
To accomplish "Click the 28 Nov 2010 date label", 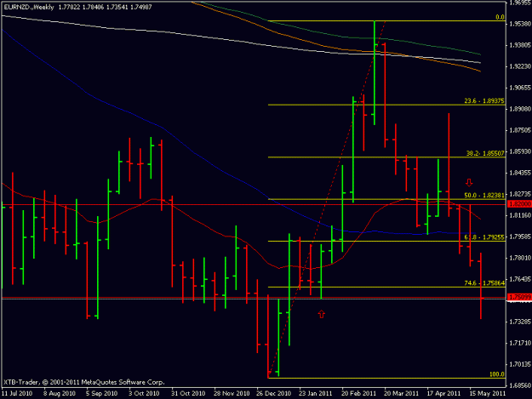I will click(232, 393).
